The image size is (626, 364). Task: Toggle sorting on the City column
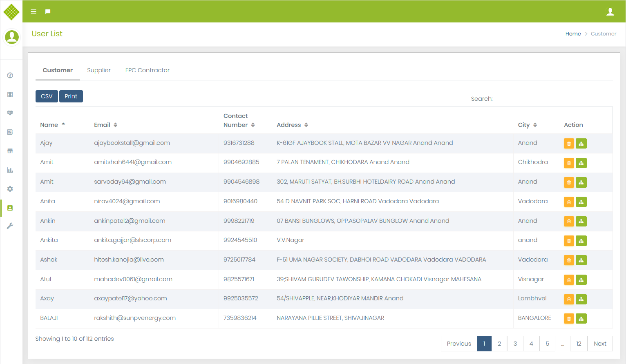click(x=536, y=124)
